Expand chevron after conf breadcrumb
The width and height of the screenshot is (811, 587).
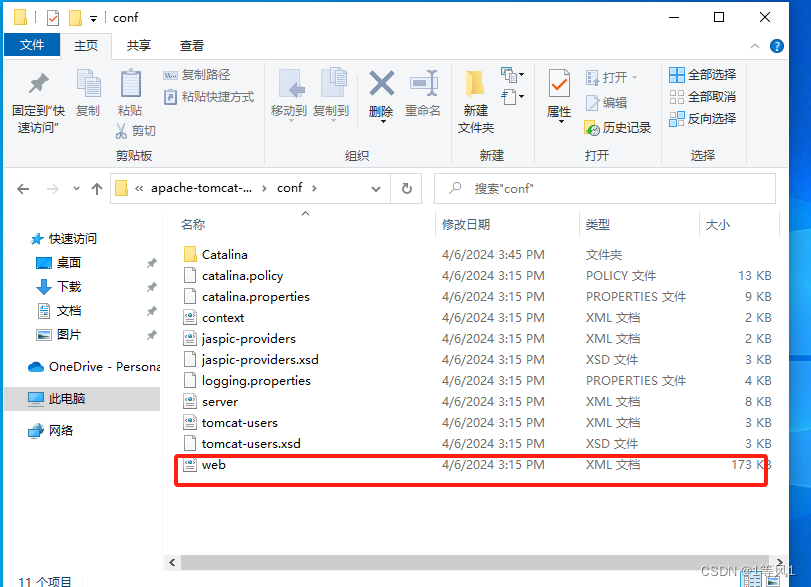(x=314, y=188)
